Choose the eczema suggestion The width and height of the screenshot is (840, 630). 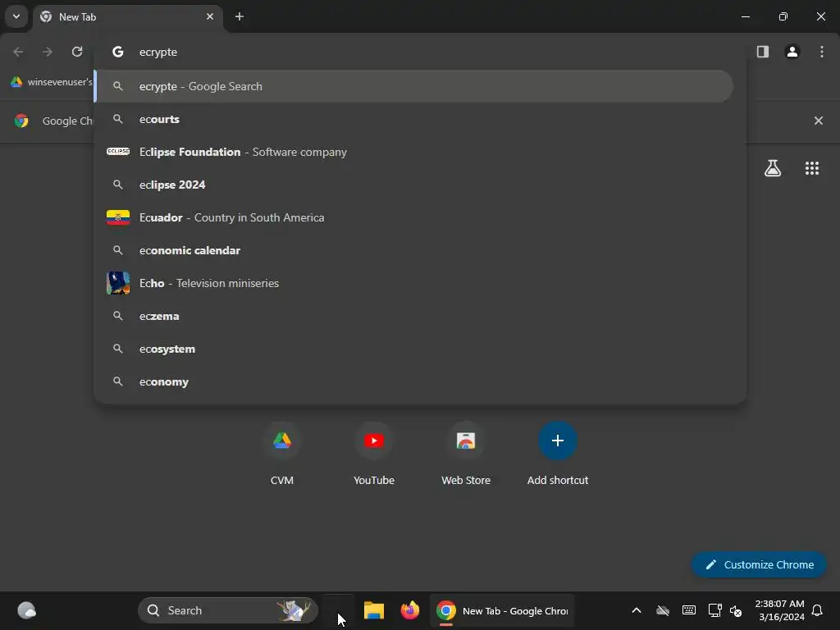coord(420,316)
